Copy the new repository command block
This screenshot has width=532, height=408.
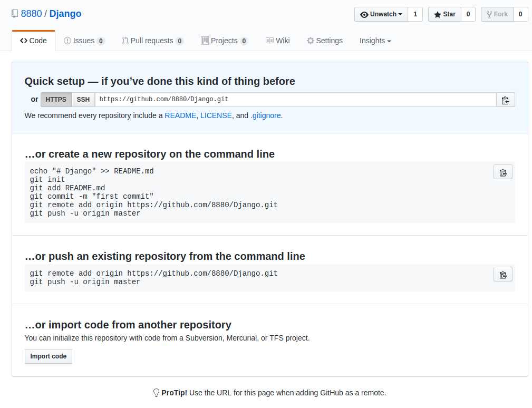pyautogui.click(x=503, y=172)
